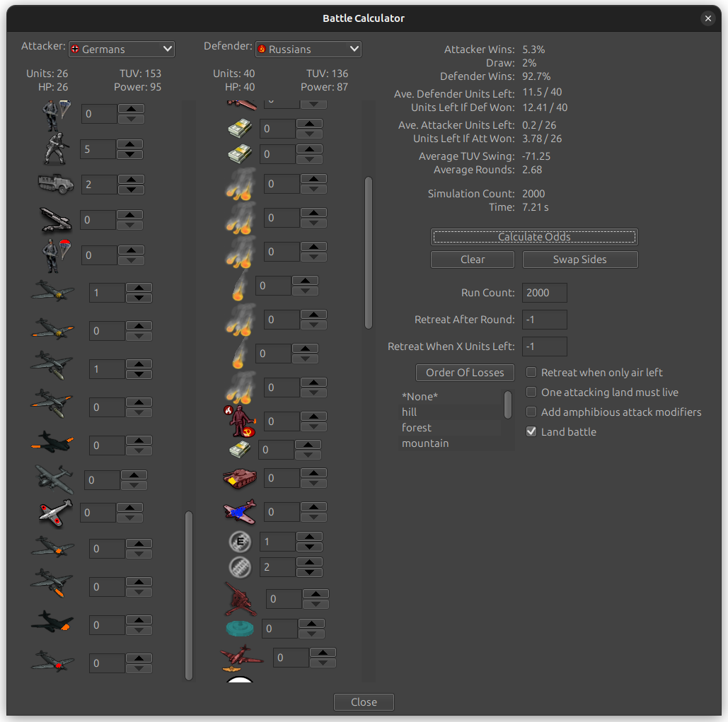Select the German infantry unit icon

(56, 149)
